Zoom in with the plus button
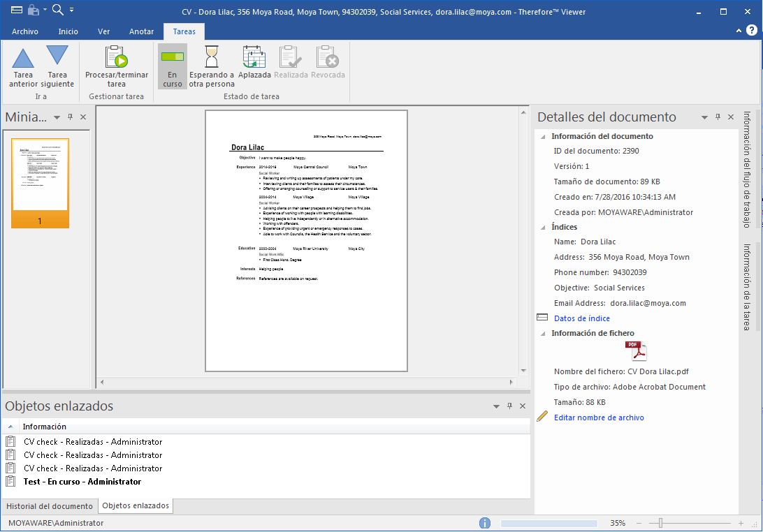Image resolution: width=763 pixels, height=532 pixels. 741,523
